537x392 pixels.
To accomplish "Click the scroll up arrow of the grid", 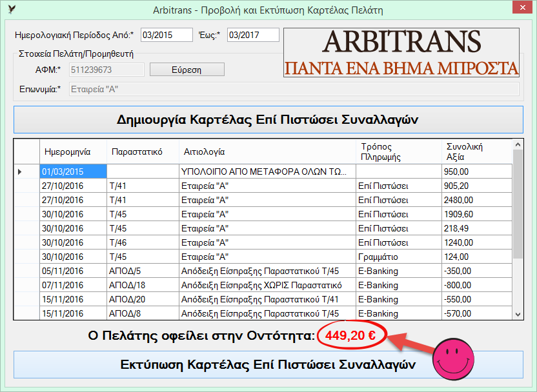I will [x=518, y=144].
